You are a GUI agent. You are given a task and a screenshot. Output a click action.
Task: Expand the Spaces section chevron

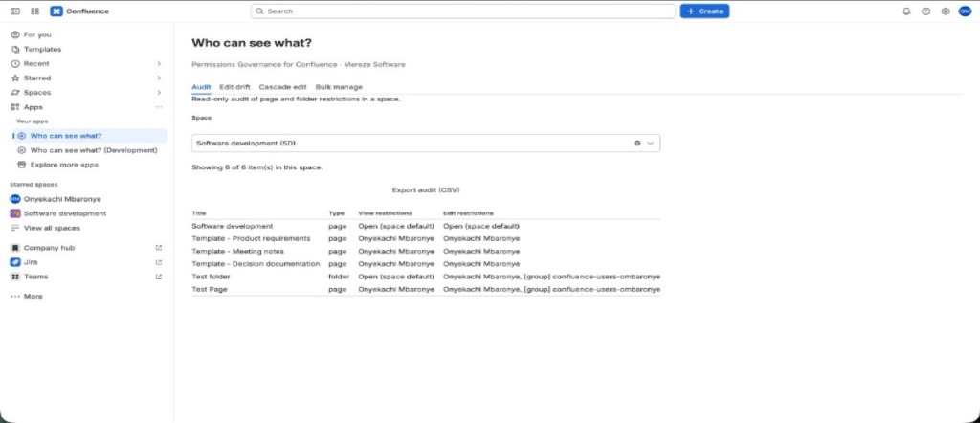tap(159, 93)
